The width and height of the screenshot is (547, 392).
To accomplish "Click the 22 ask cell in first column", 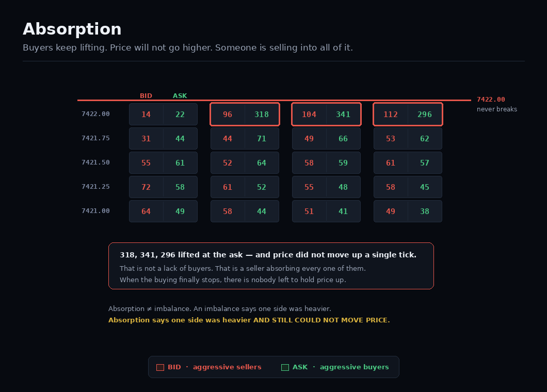I will tap(180, 115).
